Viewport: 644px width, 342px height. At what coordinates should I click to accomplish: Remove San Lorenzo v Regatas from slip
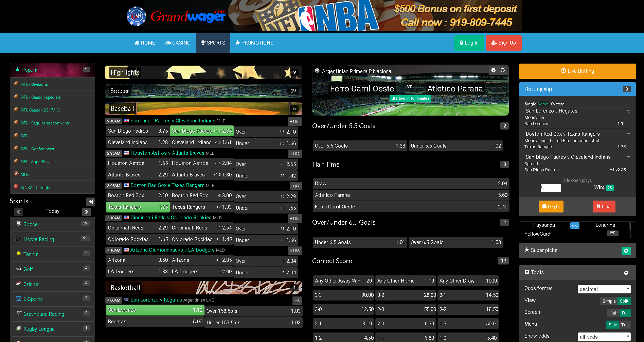pyautogui.click(x=629, y=112)
